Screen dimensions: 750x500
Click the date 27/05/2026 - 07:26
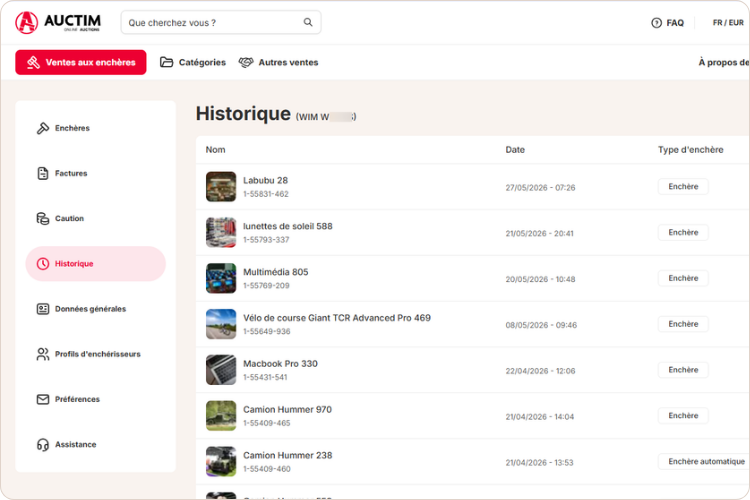(540, 188)
